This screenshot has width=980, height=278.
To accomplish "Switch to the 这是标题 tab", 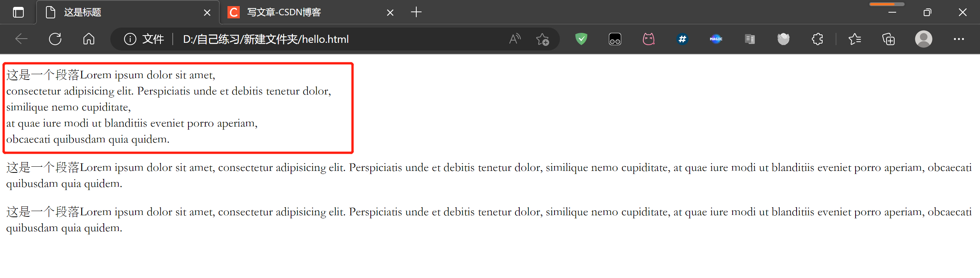I will point(128,12).
